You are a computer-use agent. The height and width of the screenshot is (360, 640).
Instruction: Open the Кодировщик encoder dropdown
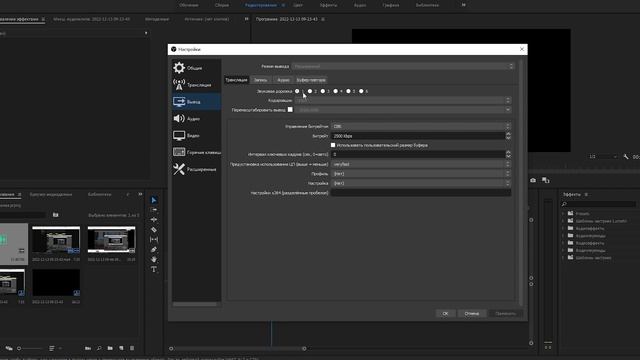click(x=403, y=100)
